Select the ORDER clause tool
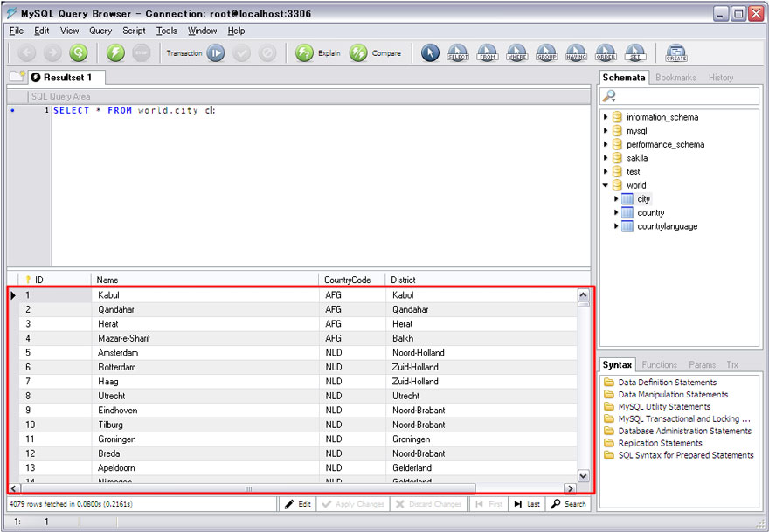This screenshot has width=769, height=532. pyautogui.click(x=606, y=52)
